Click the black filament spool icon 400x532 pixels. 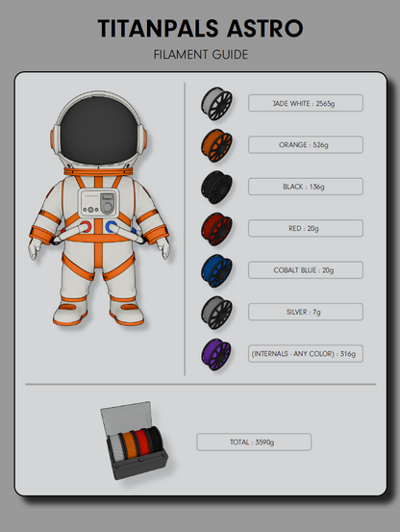pos(216,188)
